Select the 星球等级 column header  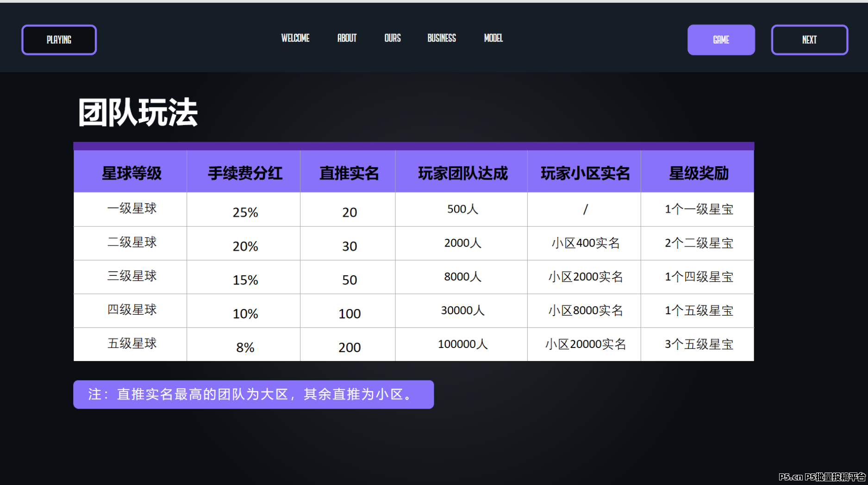pos(132,172)
